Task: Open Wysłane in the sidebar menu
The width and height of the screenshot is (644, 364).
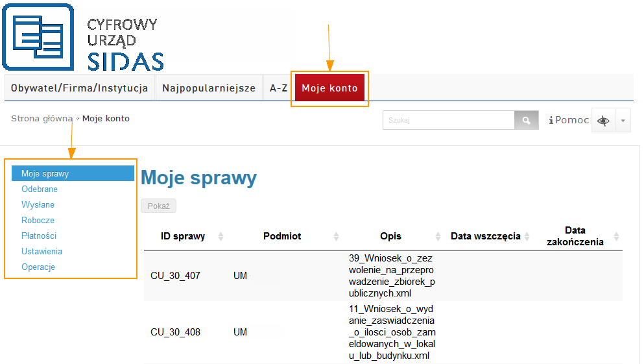Action: click(x=38, y=205)
